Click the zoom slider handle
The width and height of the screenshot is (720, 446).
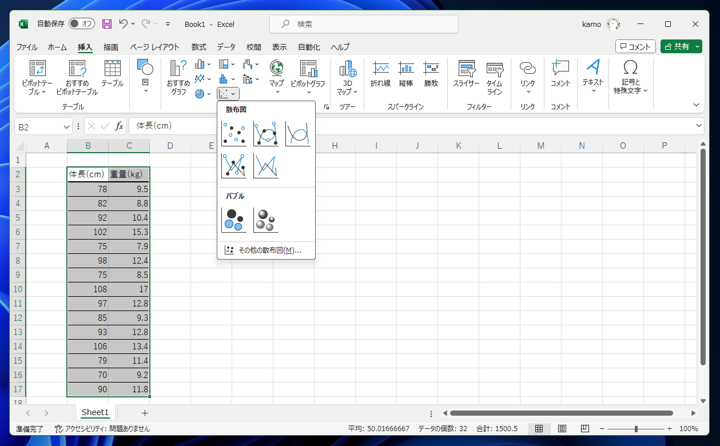tap(636, 429)
